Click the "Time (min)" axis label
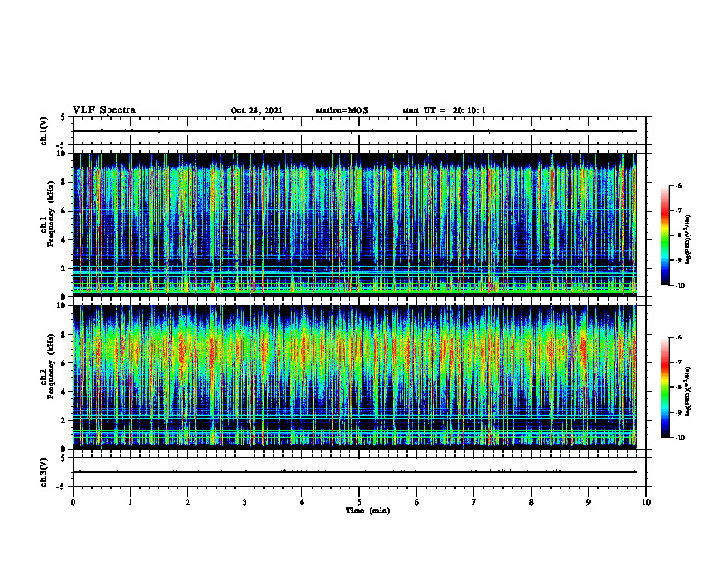This screenshot has height=563, width=728. click(x=368, y=511)
